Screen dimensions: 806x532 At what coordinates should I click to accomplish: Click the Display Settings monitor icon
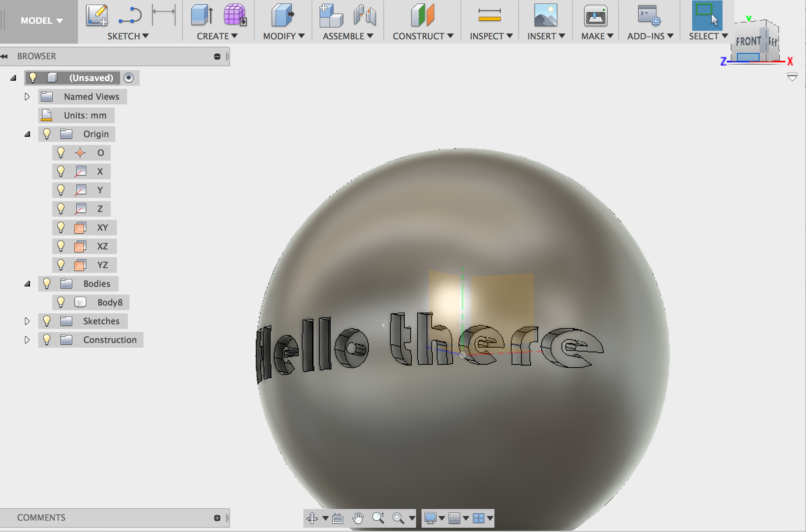tap(430, 518)
